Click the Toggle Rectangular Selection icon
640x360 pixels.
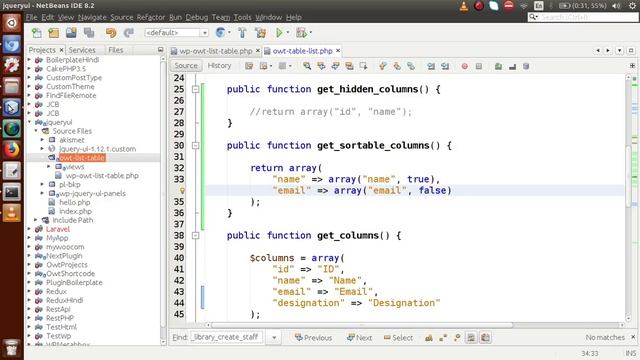[x=363, y=66]
